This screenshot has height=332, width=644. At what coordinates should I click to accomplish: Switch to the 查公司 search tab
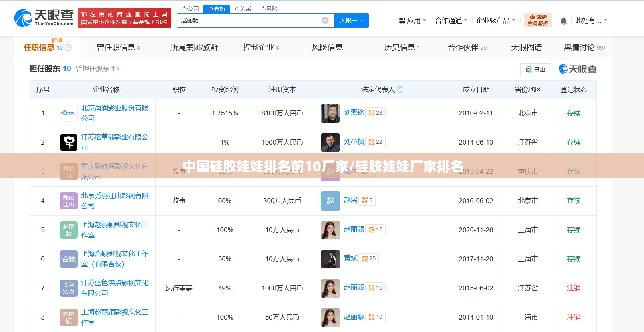(190, 9)
